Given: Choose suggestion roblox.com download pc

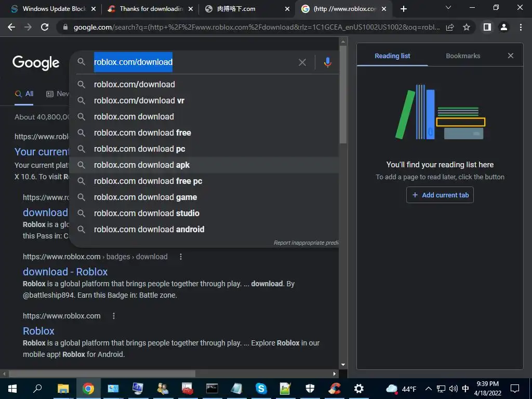Looking at the screenshot, I should click(204, 149).
